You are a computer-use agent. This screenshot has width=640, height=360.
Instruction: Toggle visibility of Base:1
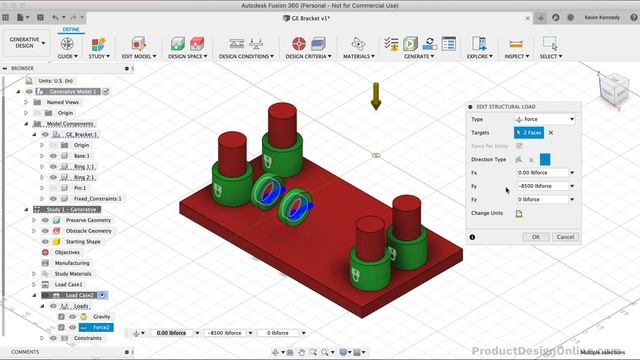53,156
